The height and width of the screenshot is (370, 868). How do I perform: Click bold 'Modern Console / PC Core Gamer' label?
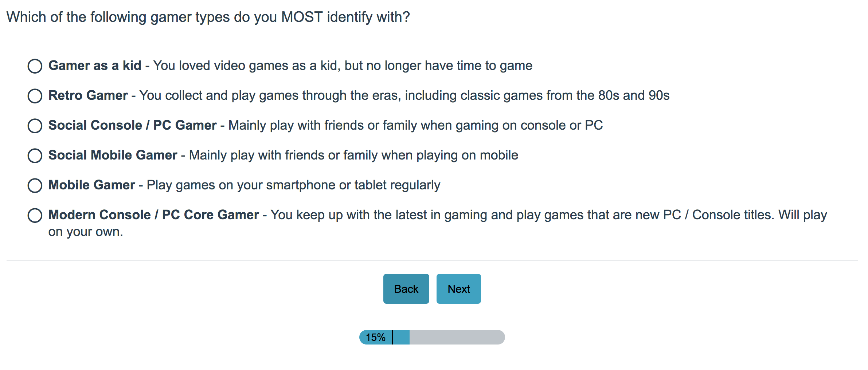[x=153, y=215]
